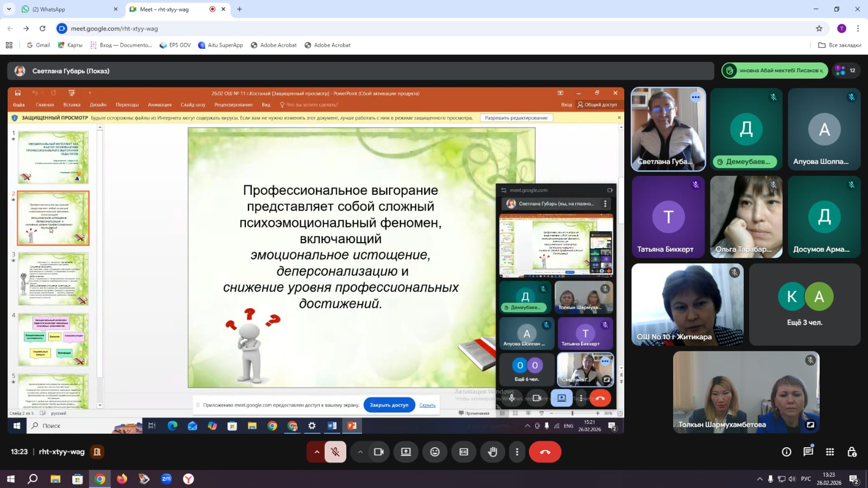Open host controls lock icon
Image resolution: width=868 pixels, height=488 pixels.
coord(852,452)
